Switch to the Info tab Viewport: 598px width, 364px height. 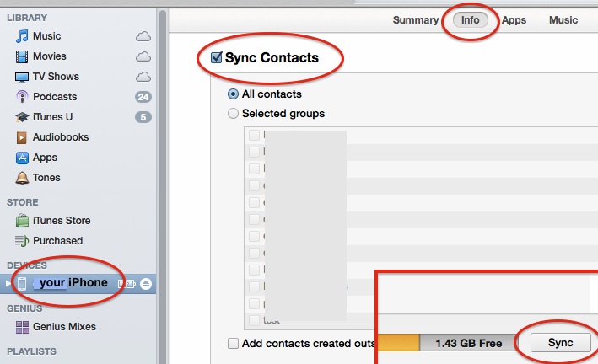(470, 20)
